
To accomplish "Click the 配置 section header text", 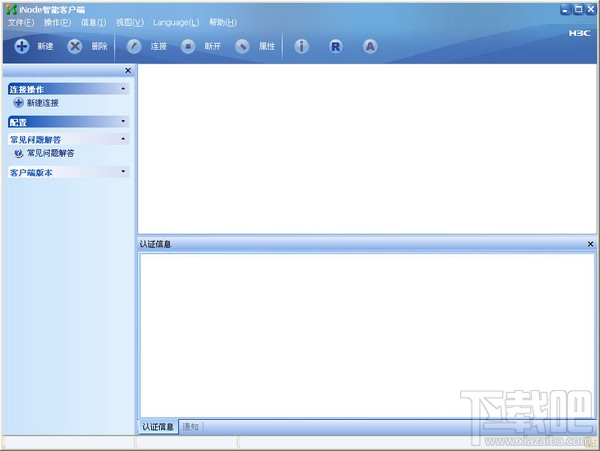I will pos(18,122).
